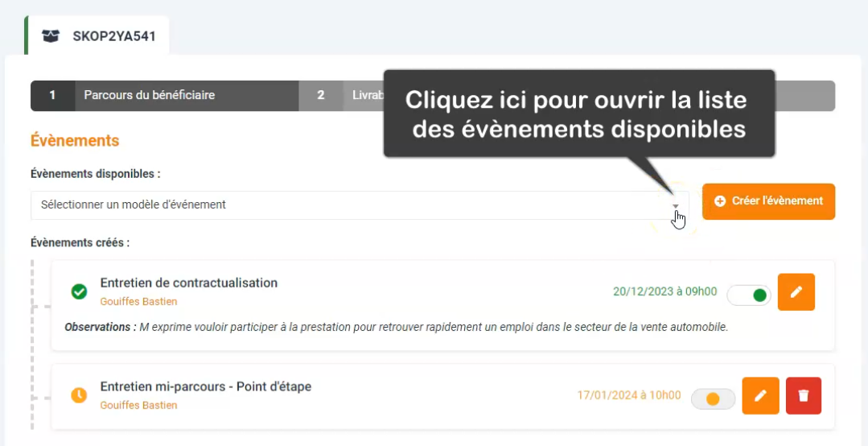868x446 pixels.
Task: Click the Créer l'évènement button
Action: point(768,201)
